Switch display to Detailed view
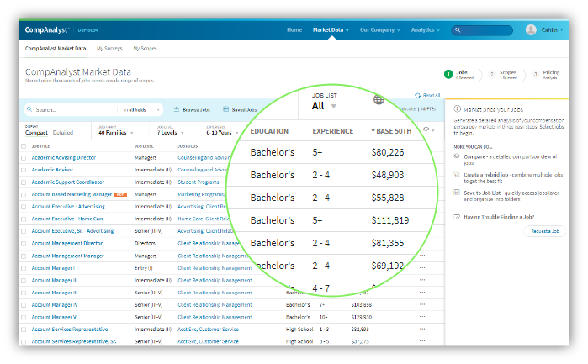Viewport: 588px width, 364px height. [x=63, y=132]
